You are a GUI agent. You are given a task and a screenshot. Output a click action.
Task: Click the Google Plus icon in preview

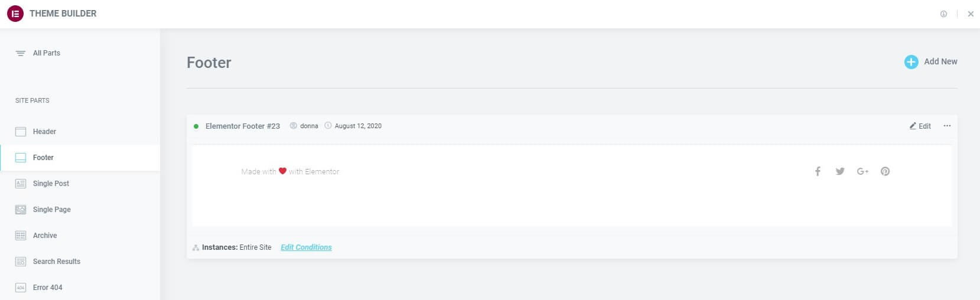point(862,171)
